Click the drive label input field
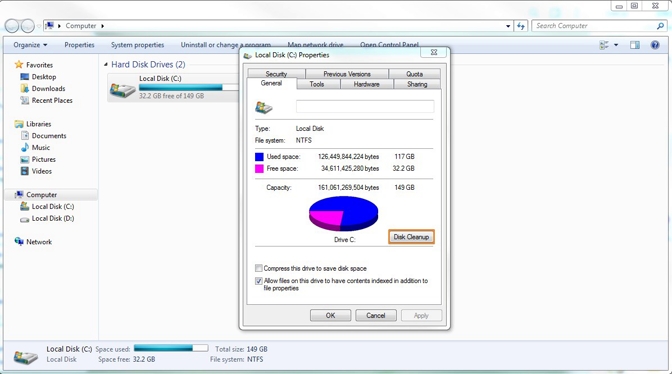This screenshot has width=672, height=374. click(365, 107)
